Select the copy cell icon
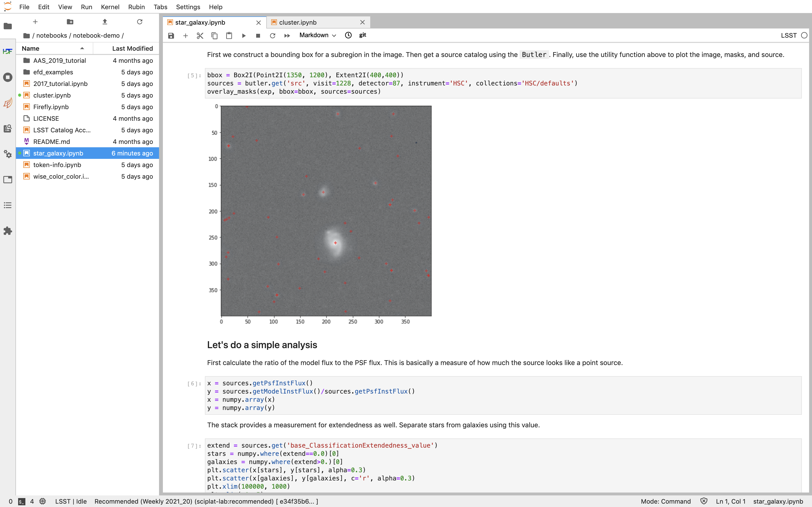This screenshot has height=507, width=812. (215, 35)
